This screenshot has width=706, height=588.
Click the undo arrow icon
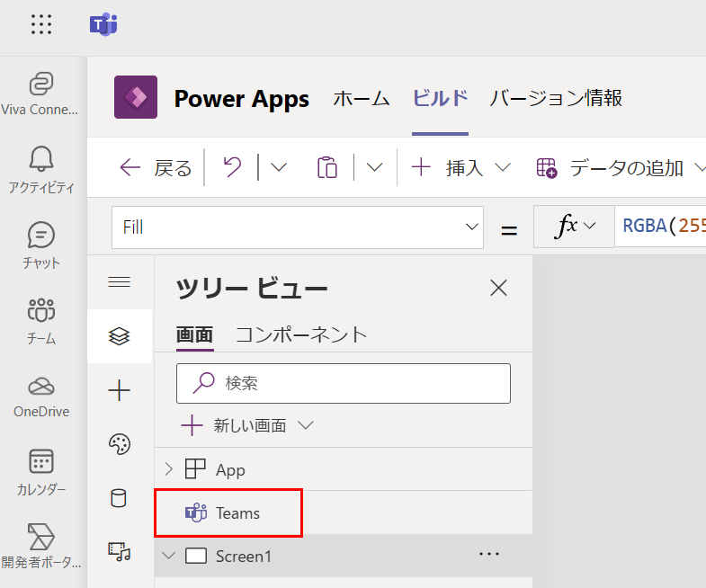[232, 167]
